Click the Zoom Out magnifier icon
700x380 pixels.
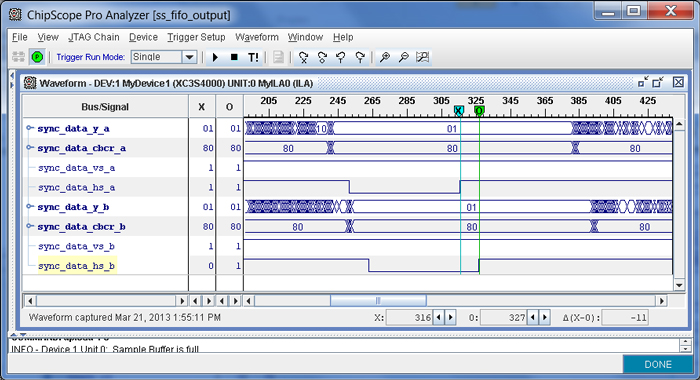pos(403,57)
